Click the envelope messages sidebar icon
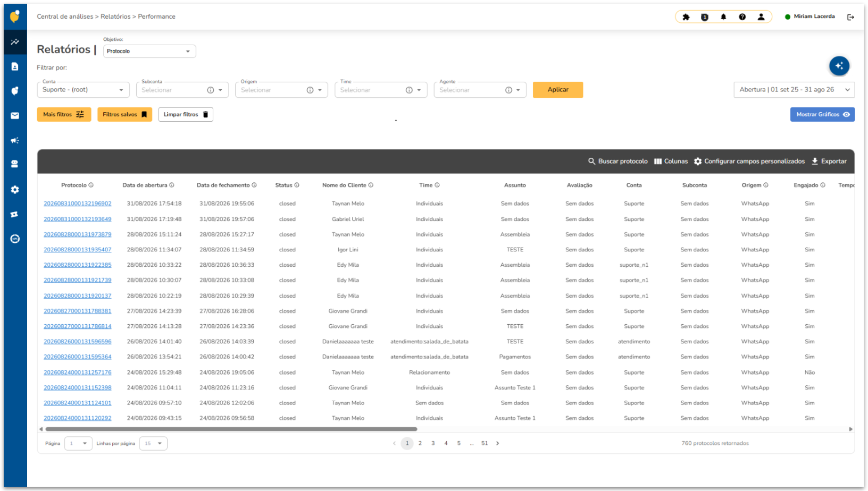The height and width of the screenshot is (491, 868). pos(15,116)
